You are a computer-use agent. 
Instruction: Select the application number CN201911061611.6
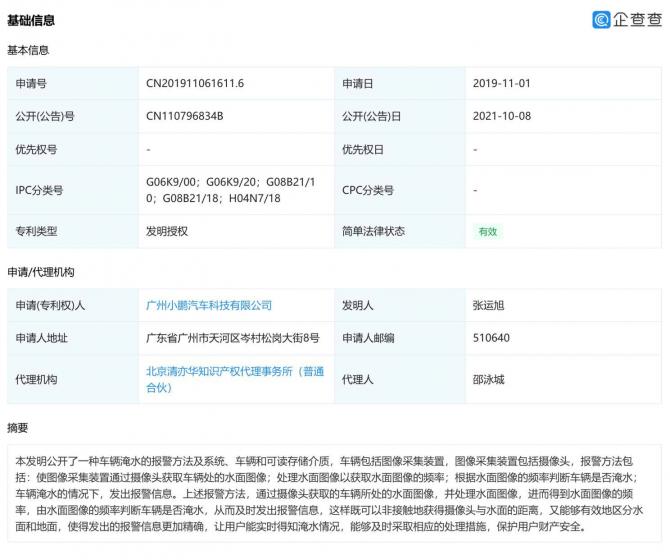(x=195, y=84)
